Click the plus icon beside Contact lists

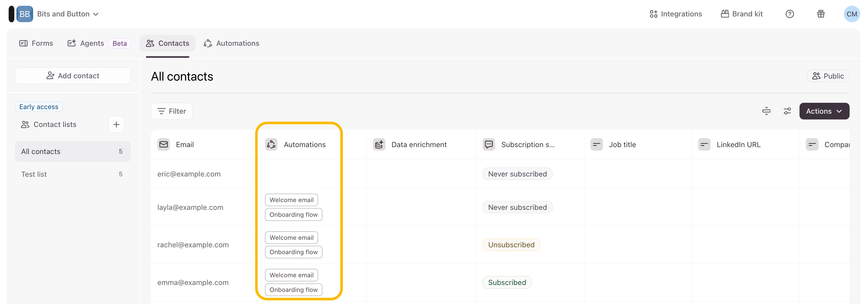coord(116,124)
